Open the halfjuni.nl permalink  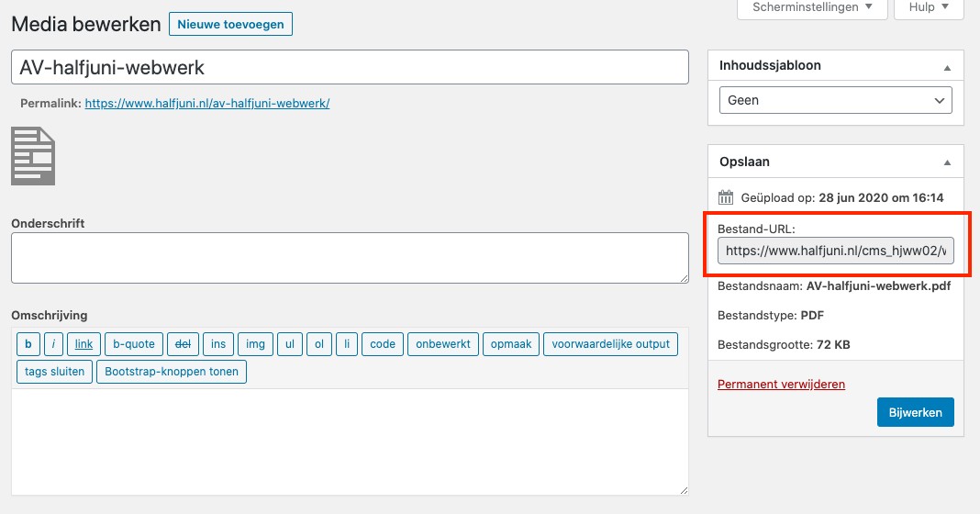click(x=207, y=103)
